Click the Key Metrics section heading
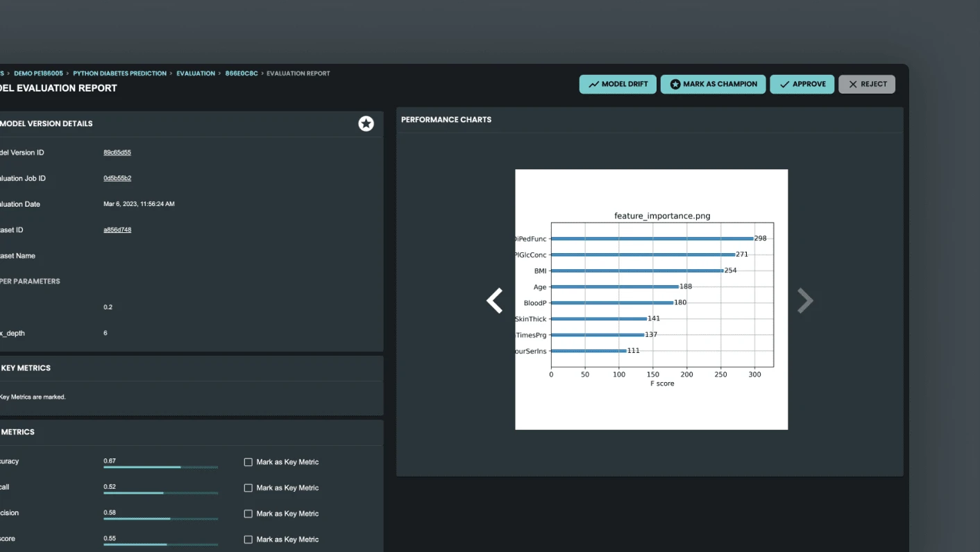980x552 pixels. [26, 368]
